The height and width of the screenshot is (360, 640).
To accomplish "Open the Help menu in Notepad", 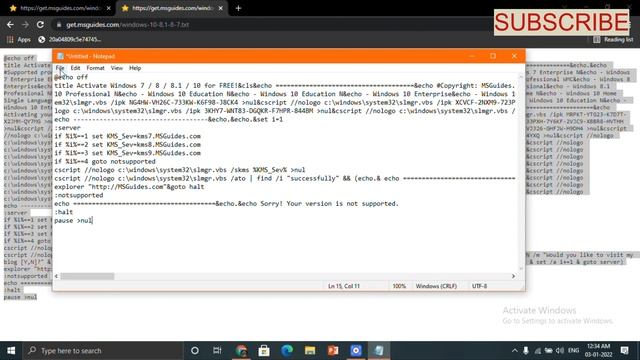I will point(135,68).
